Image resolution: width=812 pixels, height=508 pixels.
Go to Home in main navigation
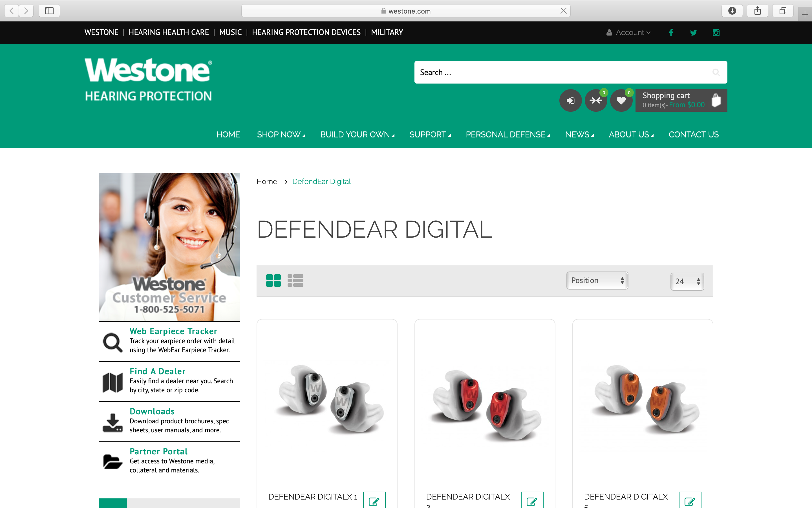point(228,134)
